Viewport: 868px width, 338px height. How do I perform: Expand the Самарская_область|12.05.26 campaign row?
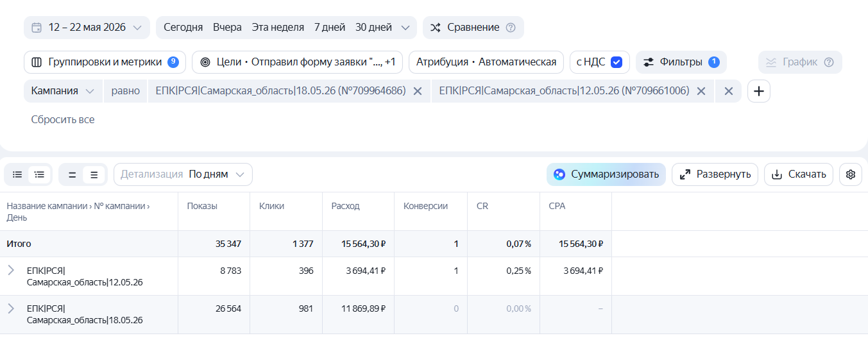pos(11,270)
